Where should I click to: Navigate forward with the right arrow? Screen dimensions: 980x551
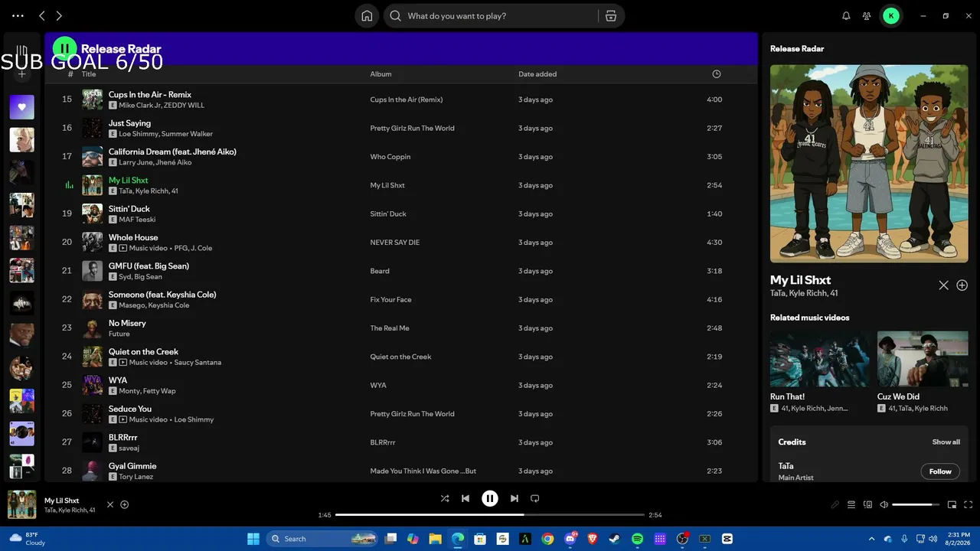coord(59,16)
